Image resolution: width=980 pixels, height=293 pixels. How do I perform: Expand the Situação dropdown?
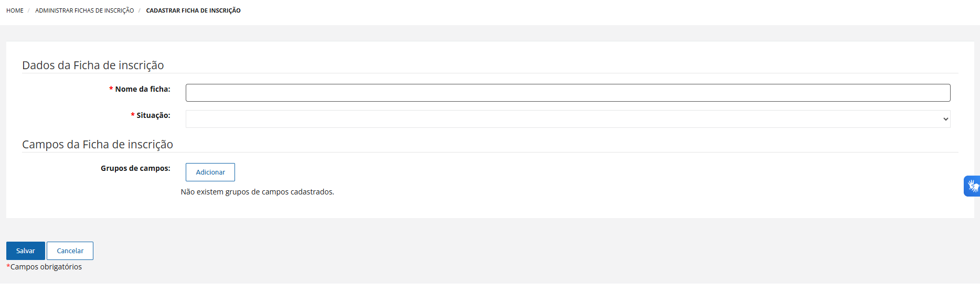[568, 119]
